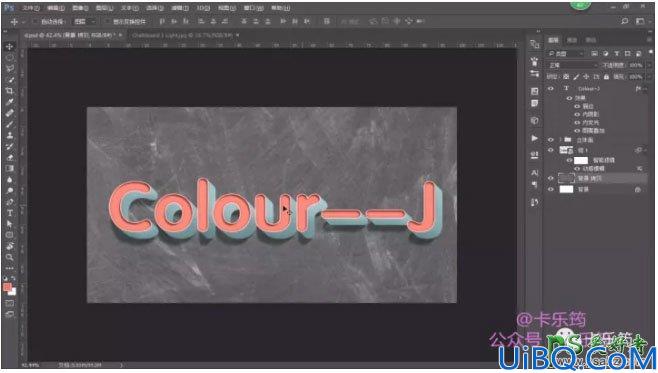Click the foreground coral color swatch
The width and height of the screenshot is (658, 373).
[7, 287]
